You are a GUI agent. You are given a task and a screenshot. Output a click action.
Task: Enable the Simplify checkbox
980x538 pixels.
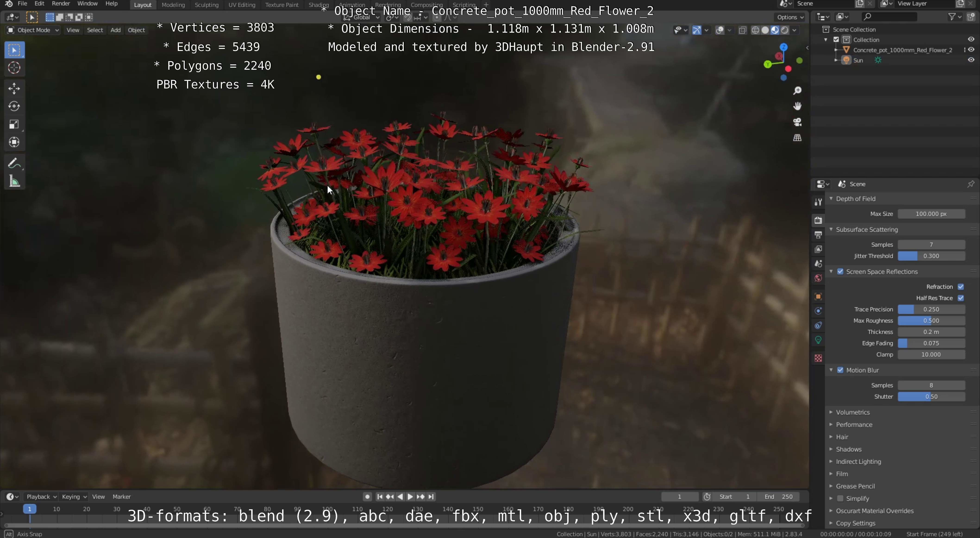point(840,498)
